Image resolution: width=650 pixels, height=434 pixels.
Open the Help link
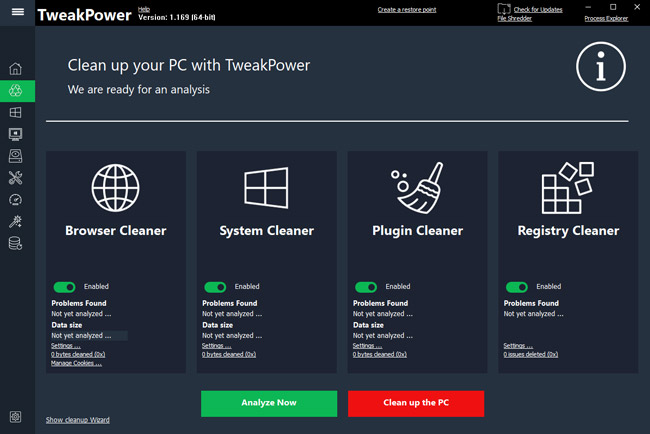coord(144,9)
